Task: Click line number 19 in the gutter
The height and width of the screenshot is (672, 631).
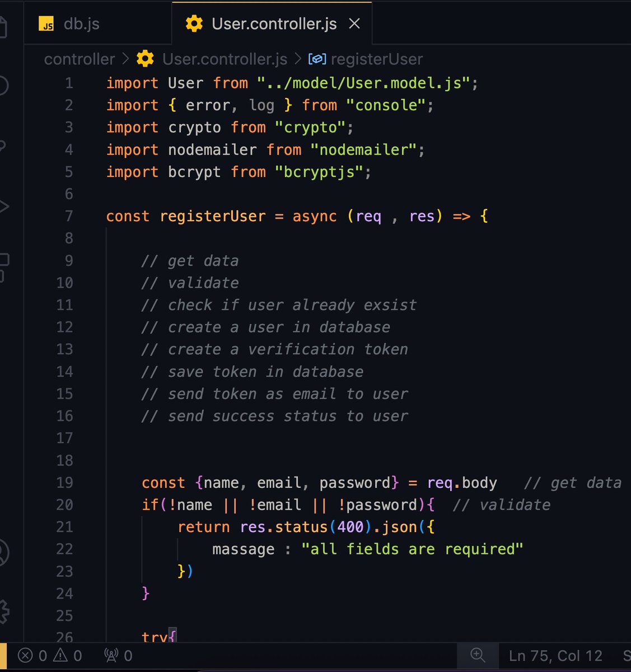Action: click(64, 483)
